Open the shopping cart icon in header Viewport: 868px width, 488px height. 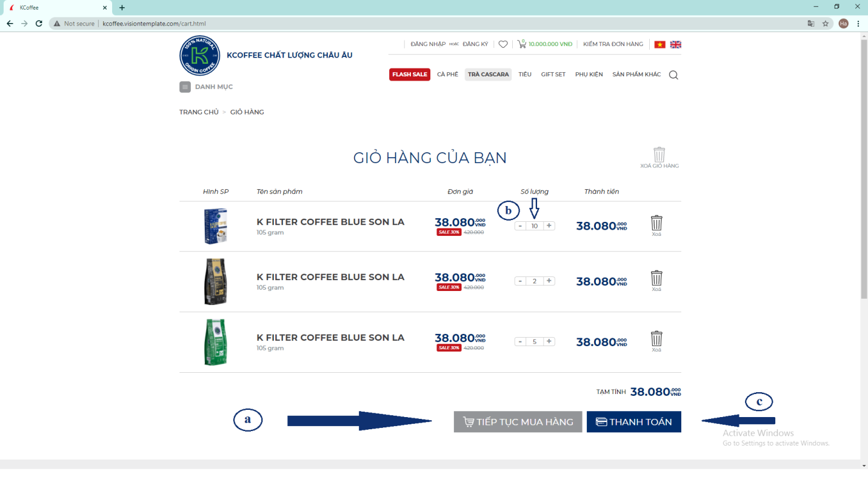coord(521,44)
